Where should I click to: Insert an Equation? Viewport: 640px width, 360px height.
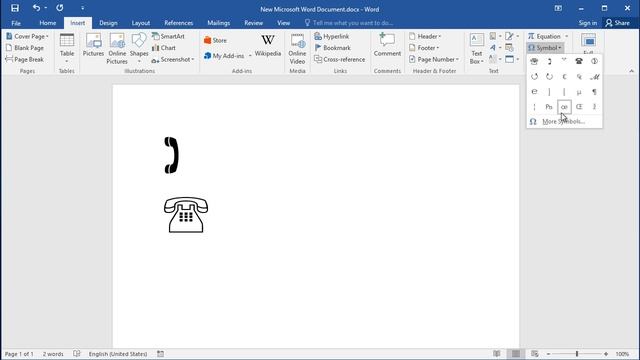(x=544, y=36)
